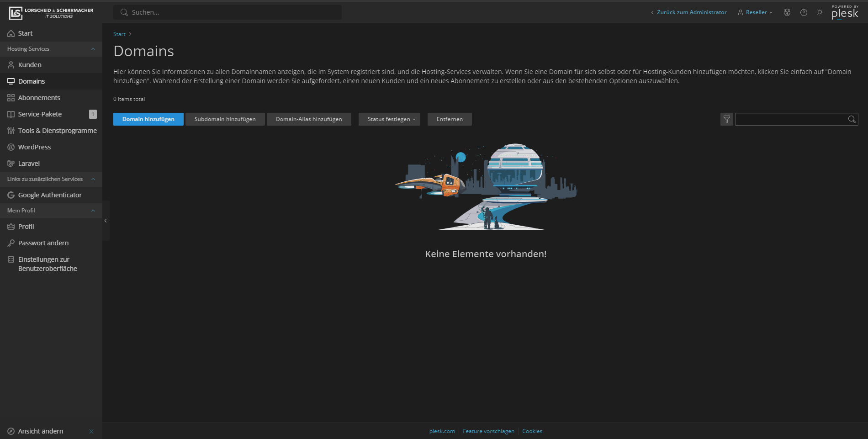Click the filter funnel icon
The height and width of the screenshot is (439, 868).
(726, 119)
